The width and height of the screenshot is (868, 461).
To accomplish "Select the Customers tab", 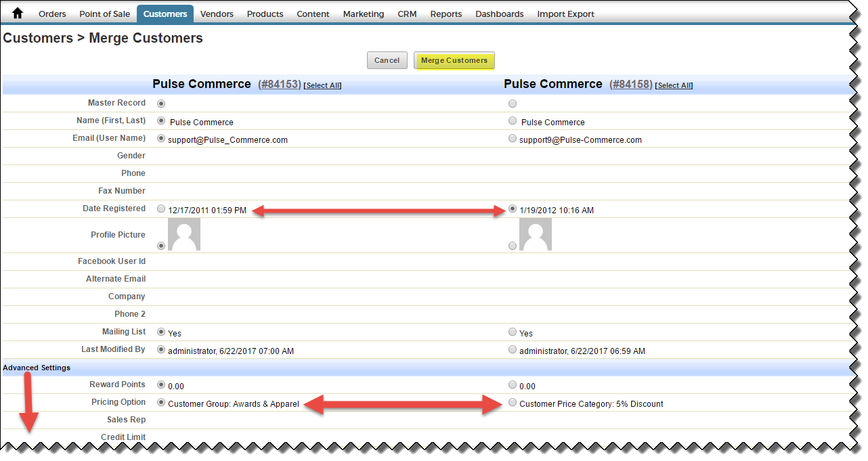I will pyautogui.click(x=165, y=14).
